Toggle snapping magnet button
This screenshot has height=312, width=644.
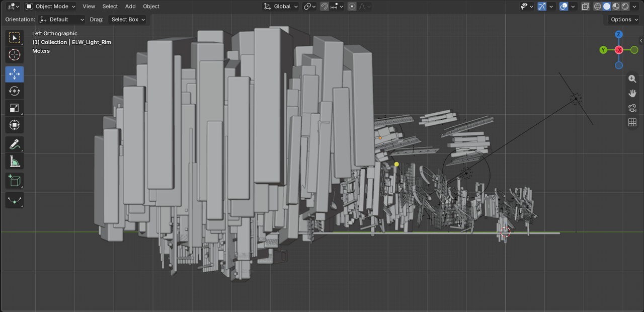tap(325, 7)
